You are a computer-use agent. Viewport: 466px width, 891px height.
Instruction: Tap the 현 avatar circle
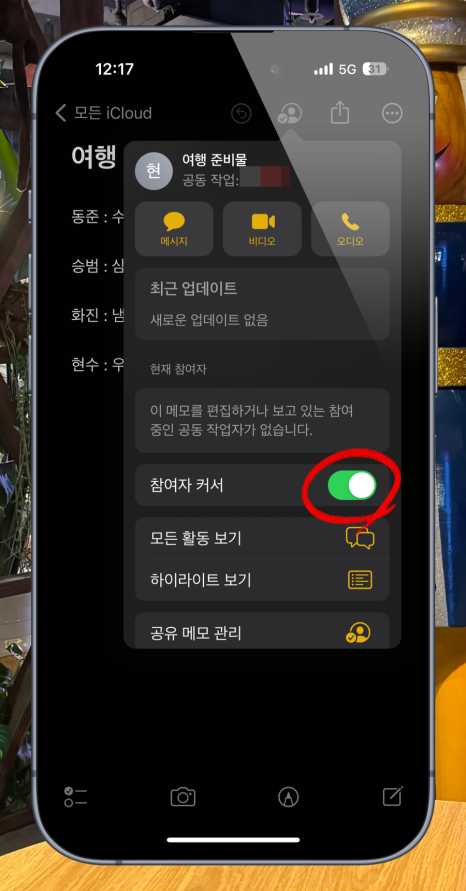tap(154, 171)
